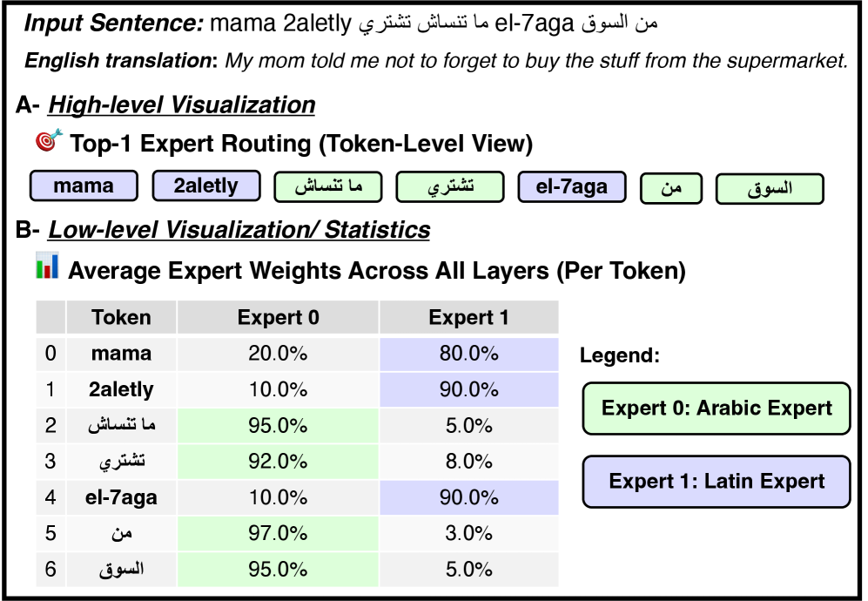Select the 'mama' token chip

click(x=84, y=186)
